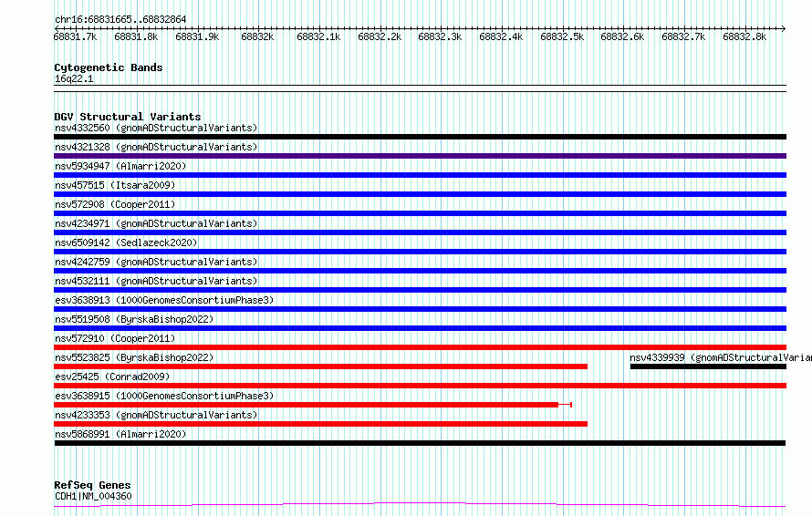
Task: Click the nsv5523825 (ByrskaBishop2022) label
Action: click(x=134, y=357)
